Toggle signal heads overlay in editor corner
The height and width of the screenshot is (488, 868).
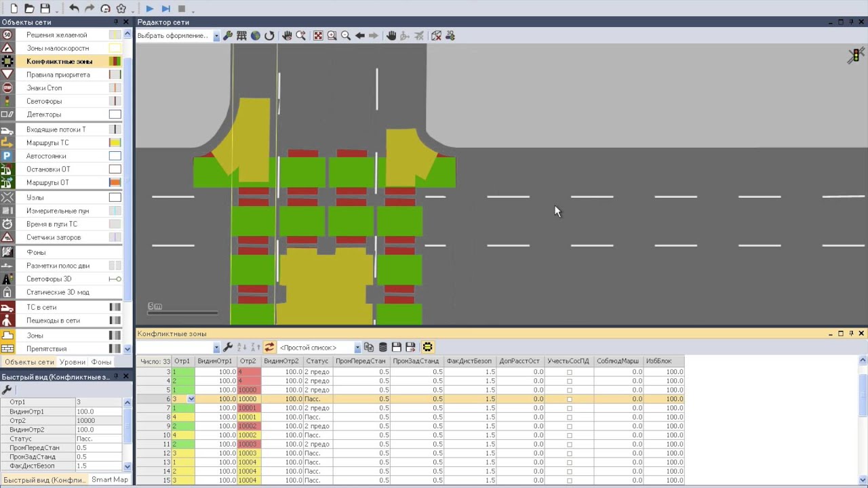pyautogui.click(x=856, y=56)
